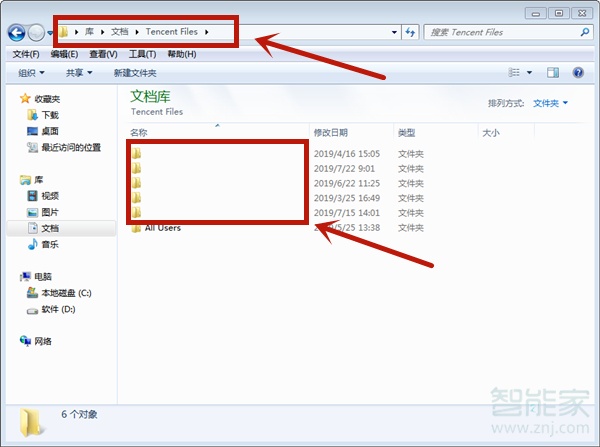Open the recent pages dropdown arrow
Viewport: 600px width, 447px height.
[50, 33]
